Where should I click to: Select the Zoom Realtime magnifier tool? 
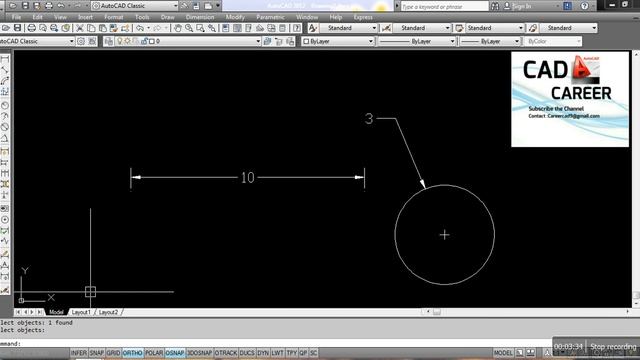[x=189, y=28]
